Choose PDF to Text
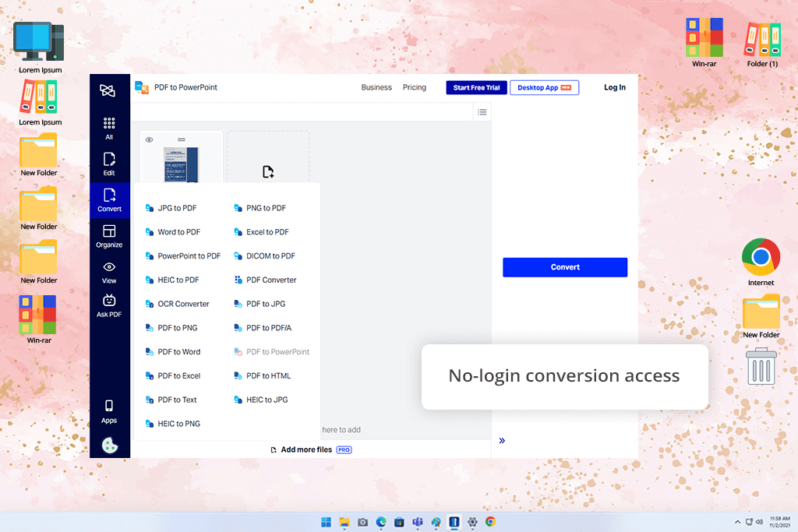Viewport: 798px width, 532px height. [x=171, y=400]
